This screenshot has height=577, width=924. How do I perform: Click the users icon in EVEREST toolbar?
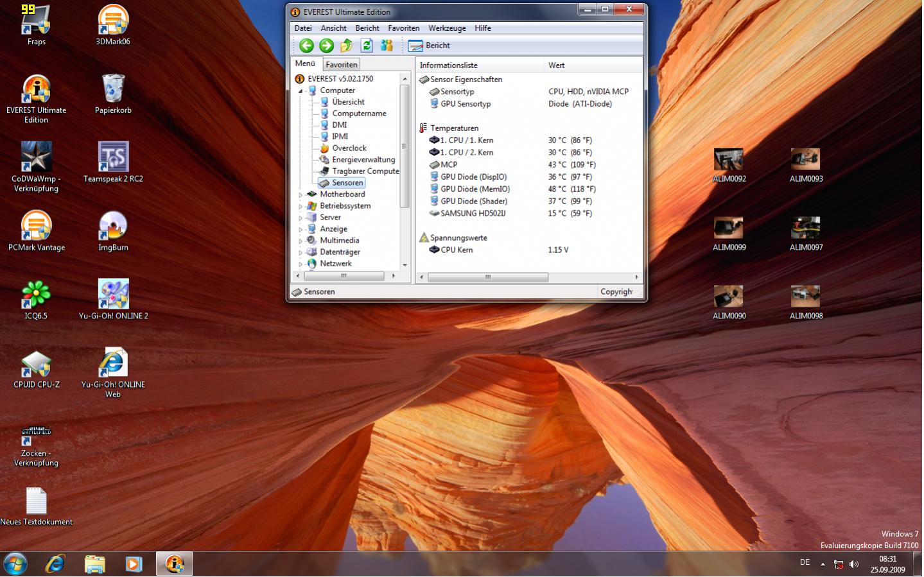[387, 46]
